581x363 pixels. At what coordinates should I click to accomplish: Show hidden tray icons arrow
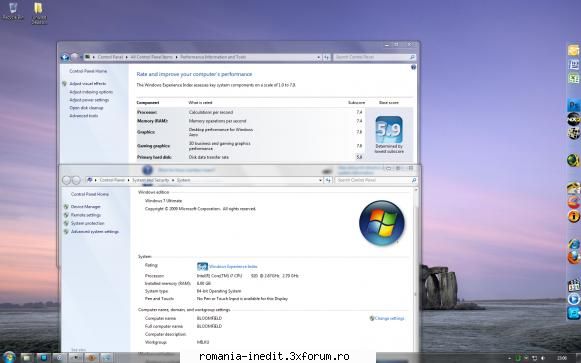coord(510,358)
